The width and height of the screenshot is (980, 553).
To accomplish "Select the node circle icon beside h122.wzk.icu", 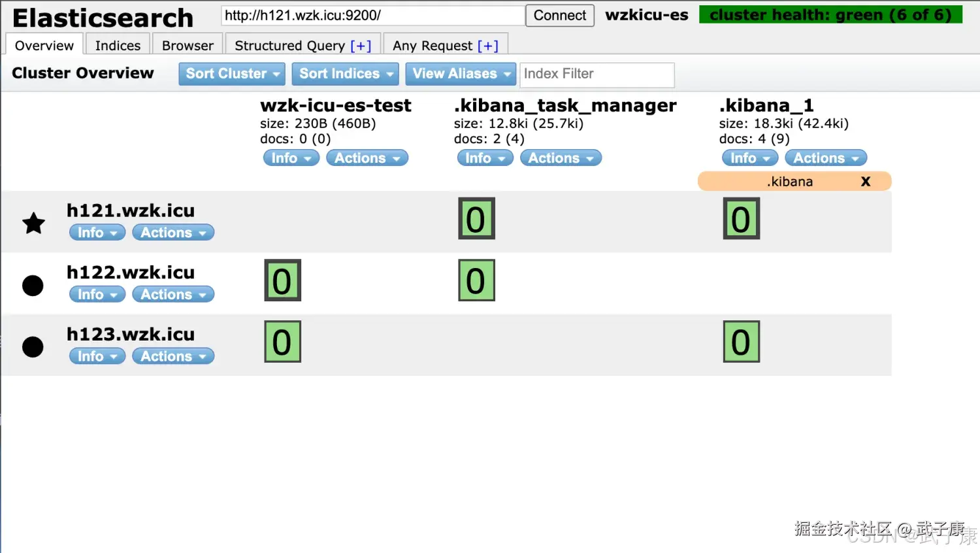I will [33, 284].
